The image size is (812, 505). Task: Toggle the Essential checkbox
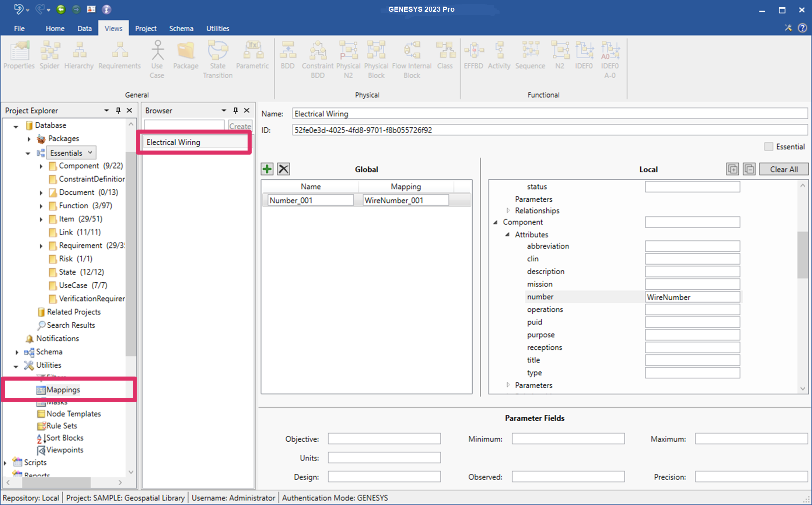769,146
